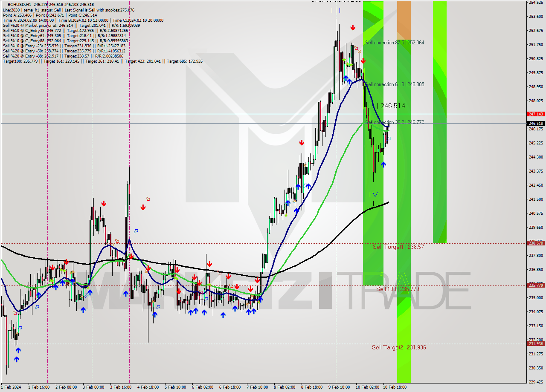The width and height of the screenshot is (546, 392).
Task: Click the 248.950 price axis value
Action: click(x=536, y=87)
